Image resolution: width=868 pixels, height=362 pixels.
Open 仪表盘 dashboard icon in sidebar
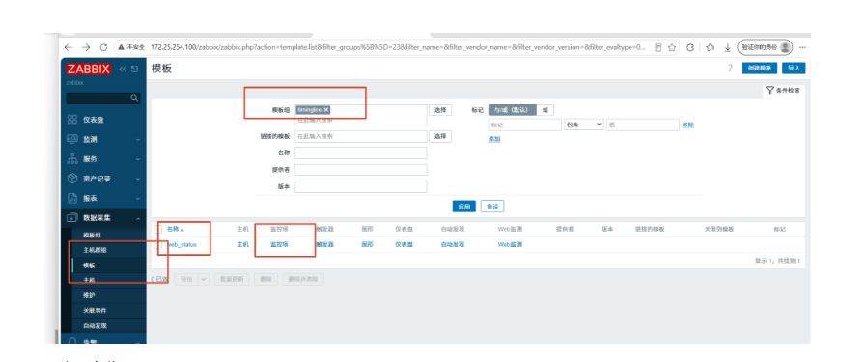point(72,120)
